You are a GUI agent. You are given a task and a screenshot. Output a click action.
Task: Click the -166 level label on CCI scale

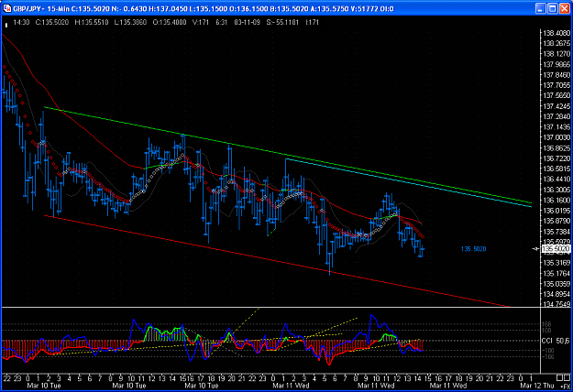(547, 357)
